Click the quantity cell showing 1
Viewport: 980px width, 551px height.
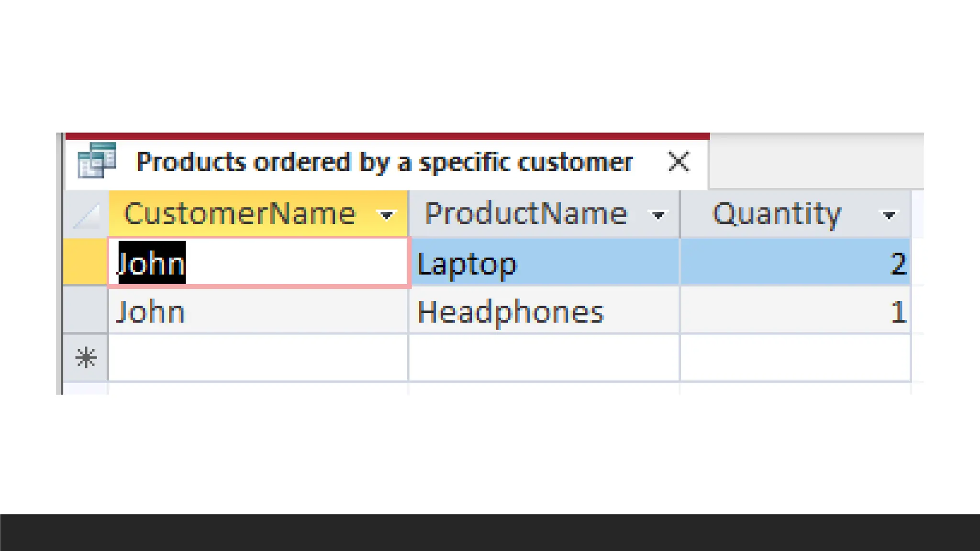(x=794, y=311)
